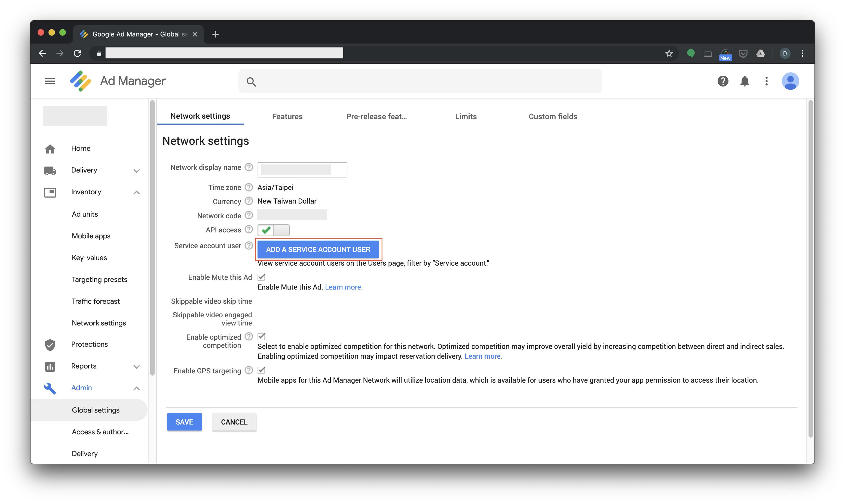Open the notifications bell icon
The height and width of the screenshot is (504, 845).
745,81
